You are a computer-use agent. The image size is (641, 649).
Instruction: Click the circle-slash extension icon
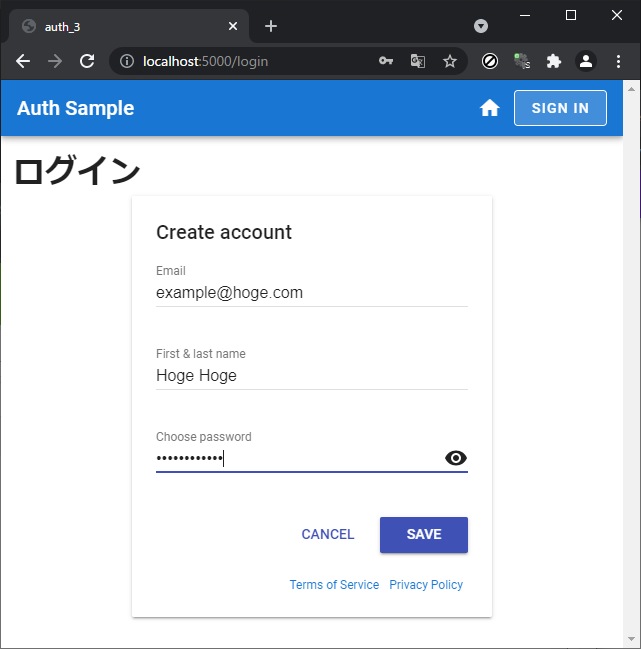click(490, 61)
